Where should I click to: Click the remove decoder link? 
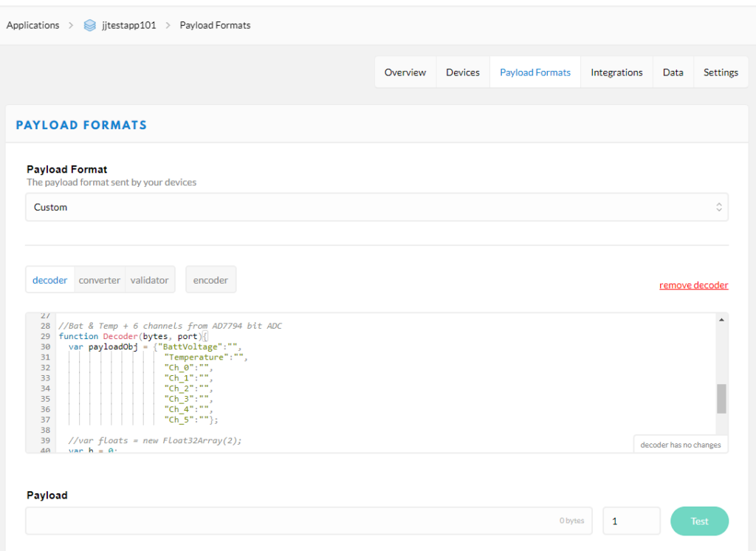[694, 285]
